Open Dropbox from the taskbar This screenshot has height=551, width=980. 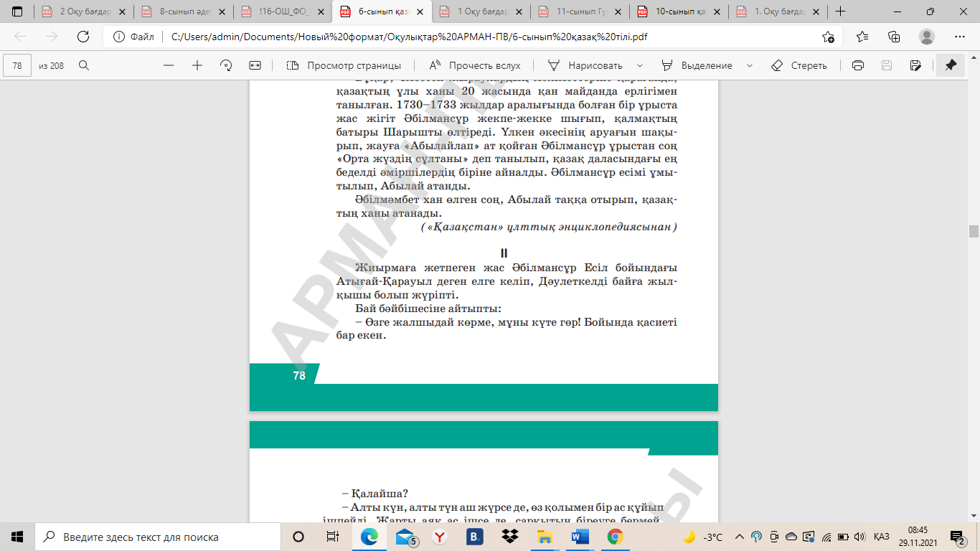click(x=510, y=537)
